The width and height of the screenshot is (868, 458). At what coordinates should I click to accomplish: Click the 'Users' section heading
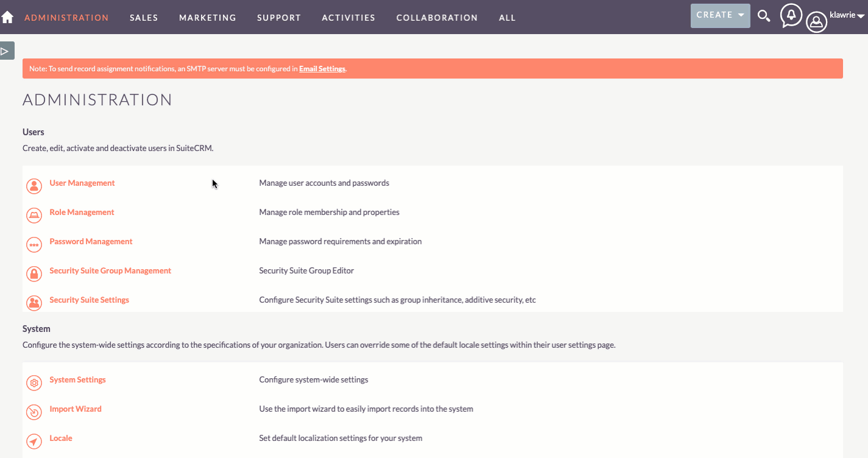point(34,132)
